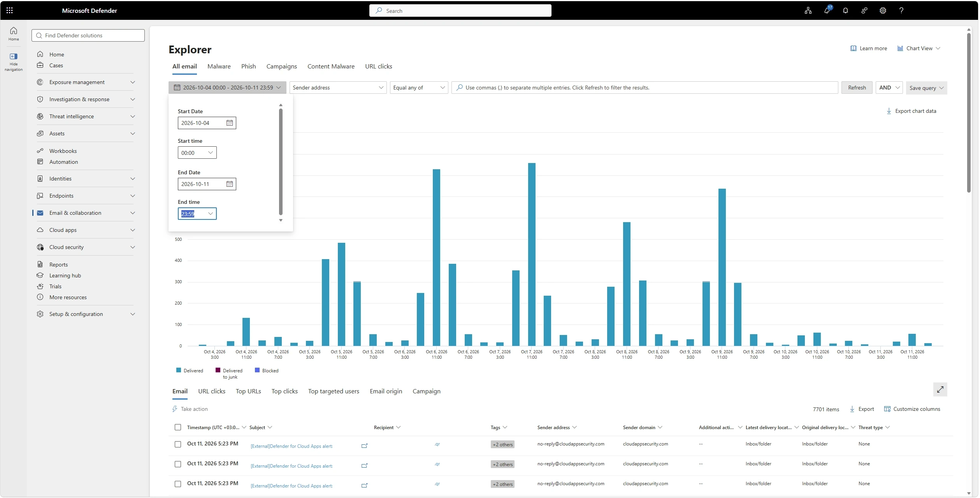The image size is (980, 498).
Task: Expand the Email & collaboration menu
Action: point(86,213)
